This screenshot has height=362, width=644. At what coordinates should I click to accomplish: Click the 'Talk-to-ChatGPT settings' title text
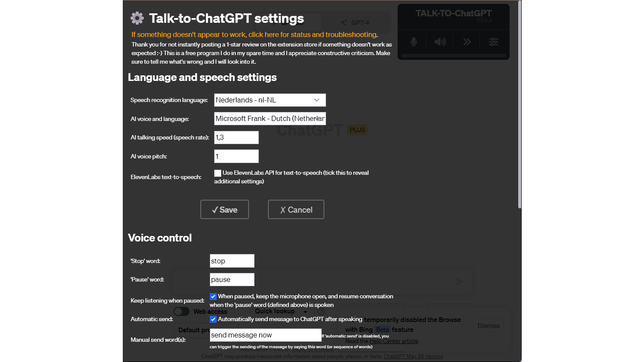click(227, 19)
